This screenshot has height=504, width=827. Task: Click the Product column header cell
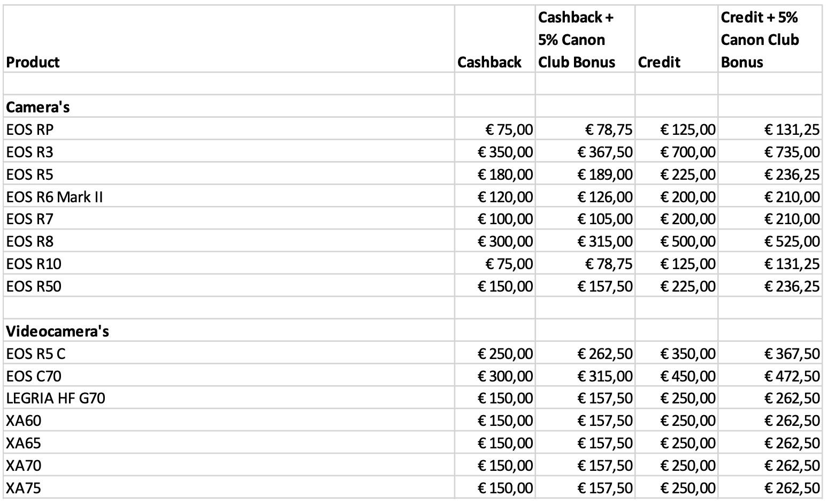[x=33, y=62]
